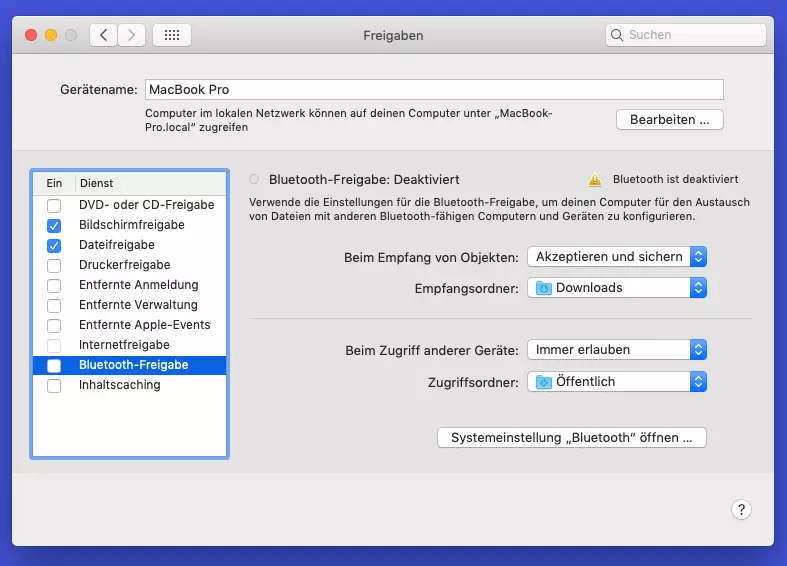Screen dimensions: 787x566
Task: Click the 'Bluetooth ist deaktiviert' warning text
Action: pos(675,179)
